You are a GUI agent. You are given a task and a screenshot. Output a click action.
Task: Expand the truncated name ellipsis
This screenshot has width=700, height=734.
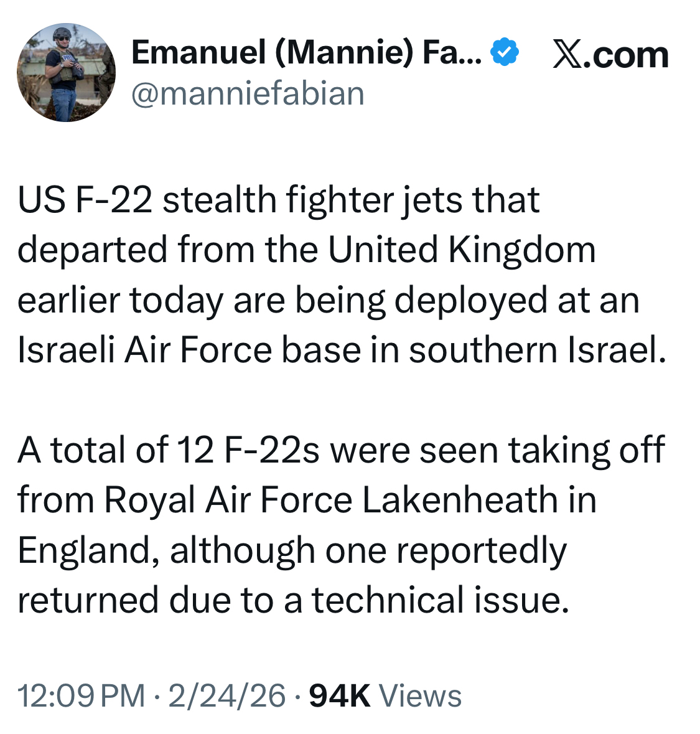472,56
